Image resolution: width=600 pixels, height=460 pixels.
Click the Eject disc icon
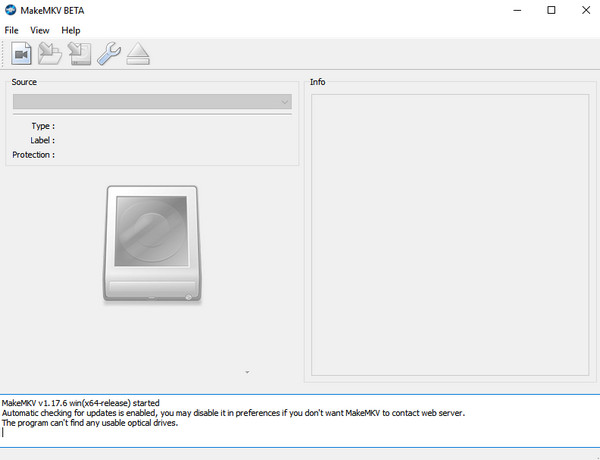pos(138,54)
